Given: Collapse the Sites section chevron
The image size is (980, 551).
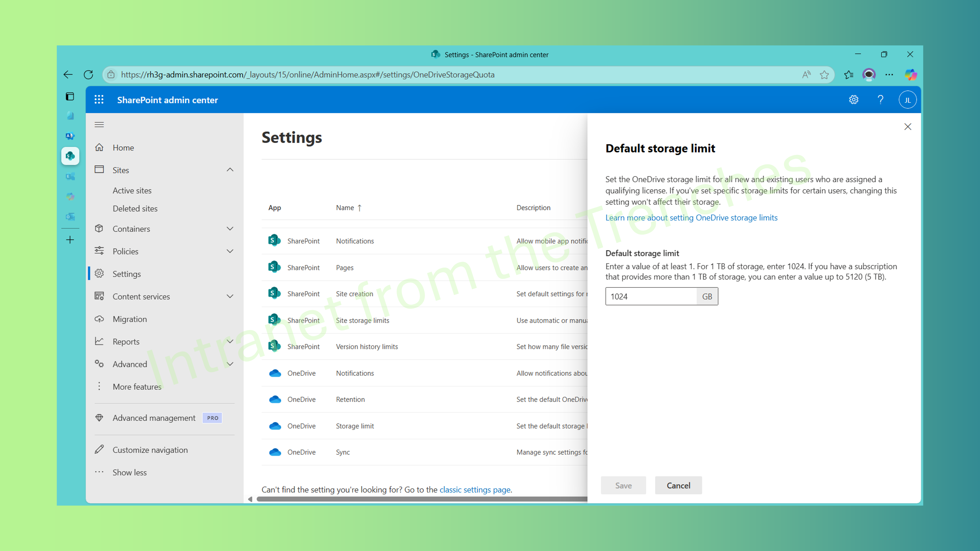Looking at the screenshot, I should 230,170.
